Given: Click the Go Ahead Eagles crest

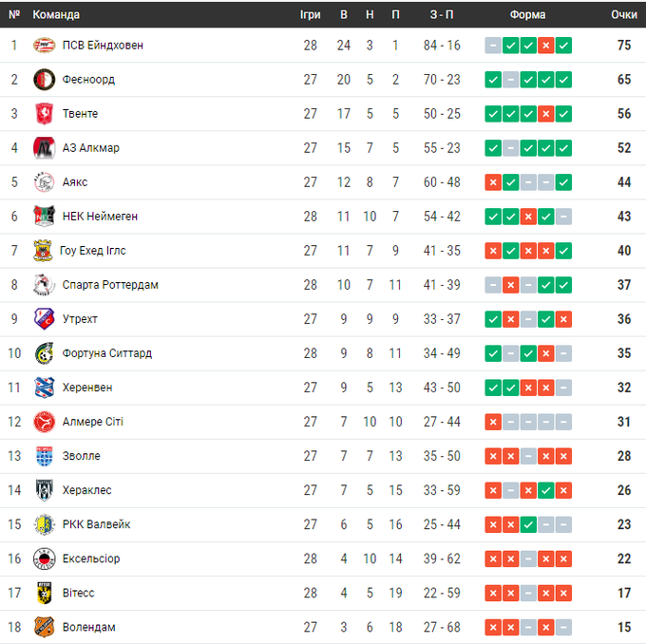Looking at the screenshot, I should click(45, 251).
